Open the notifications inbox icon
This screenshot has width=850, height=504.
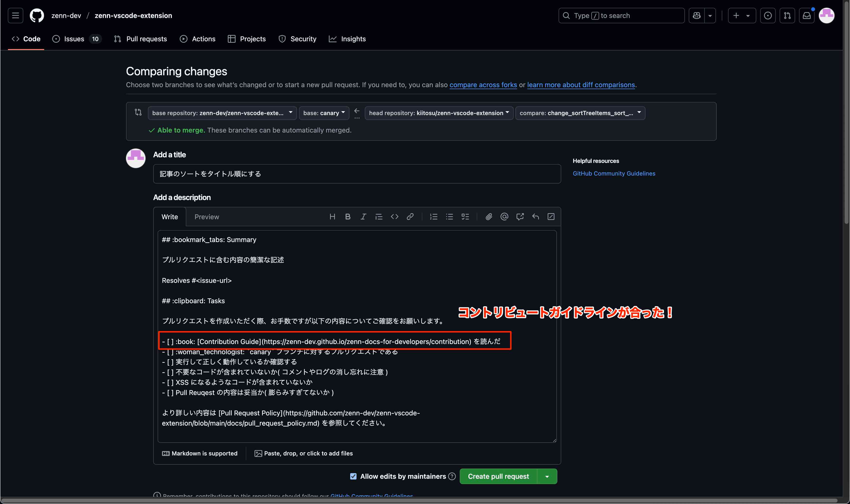pyautogui.click(x=807, y=16)
